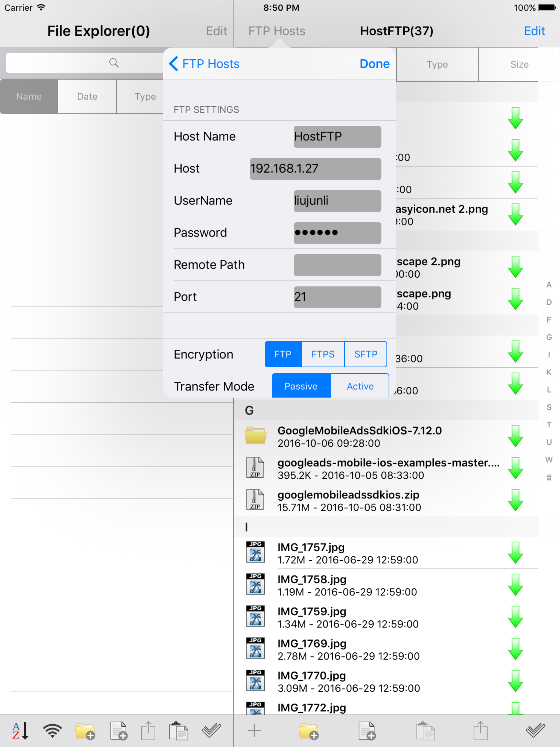Viewport: 560px width, 747px height.
Task: Jump to letter S in the index
Action: [x=549, y=407]
